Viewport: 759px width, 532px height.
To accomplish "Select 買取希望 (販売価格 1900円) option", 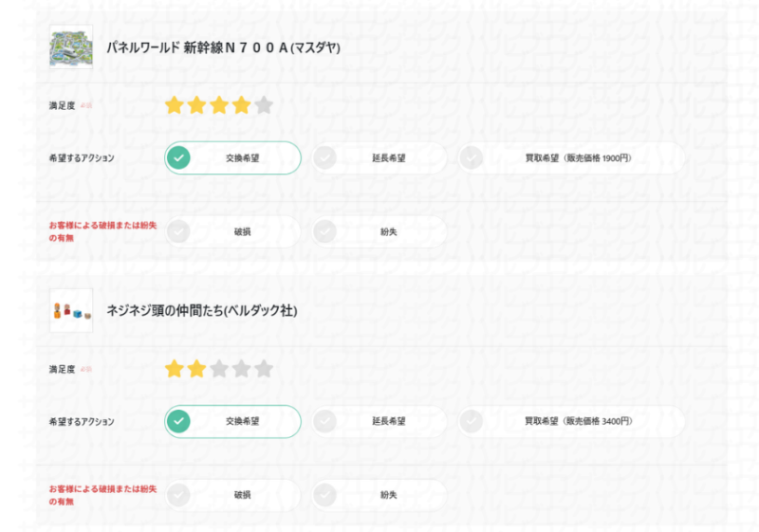I will [571, 157].
